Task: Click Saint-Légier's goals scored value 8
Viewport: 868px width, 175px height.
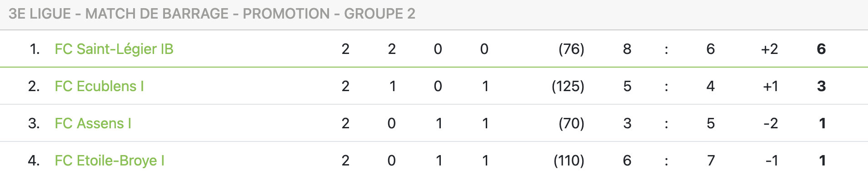Action: coord(627,49)
